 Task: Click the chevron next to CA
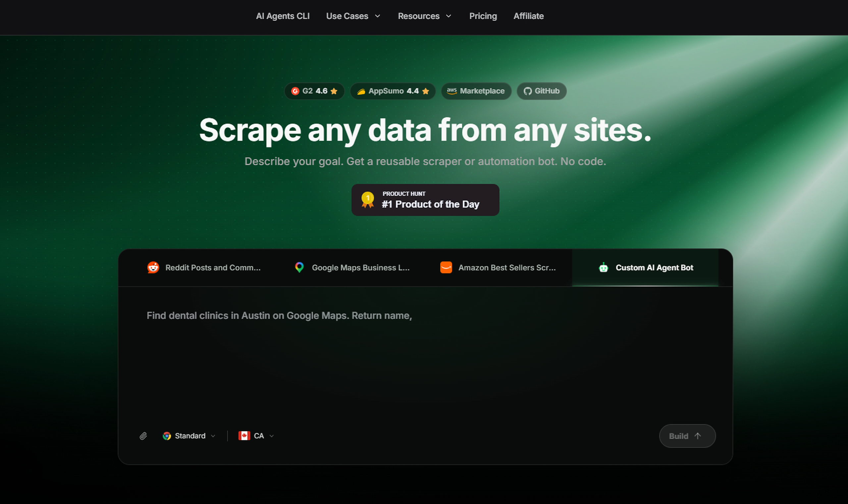coord(271,436)
